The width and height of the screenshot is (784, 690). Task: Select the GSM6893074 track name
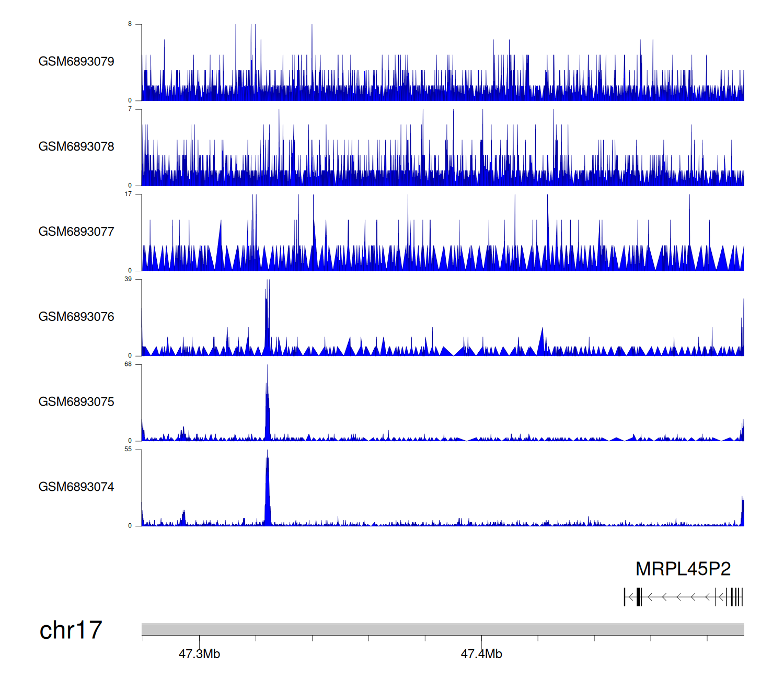point(76,487)
